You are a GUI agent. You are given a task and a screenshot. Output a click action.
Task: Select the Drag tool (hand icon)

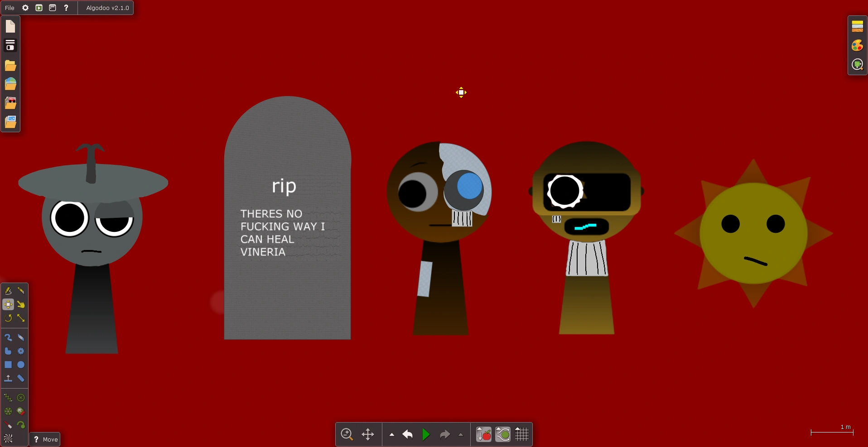21,304
